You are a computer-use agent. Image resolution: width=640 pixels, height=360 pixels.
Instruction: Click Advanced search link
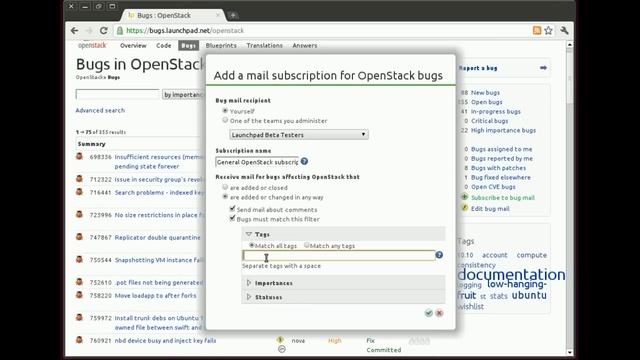100,110
